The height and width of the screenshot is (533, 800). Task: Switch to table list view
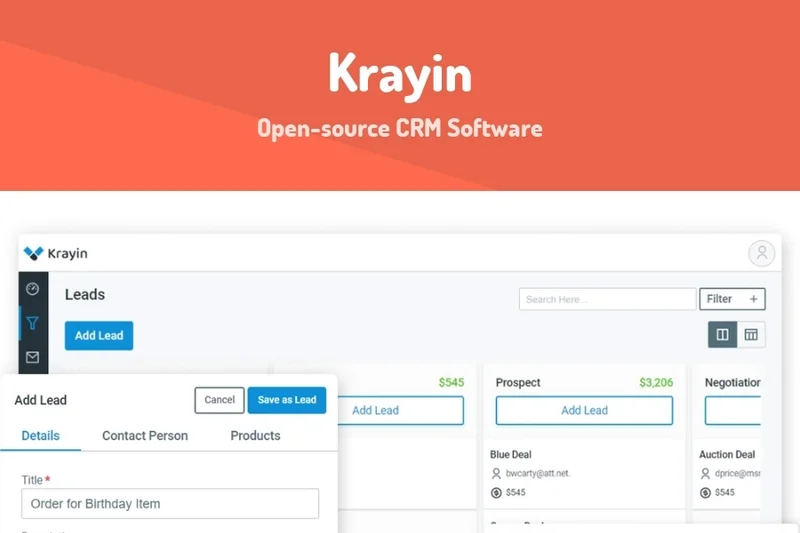(751, 335)
